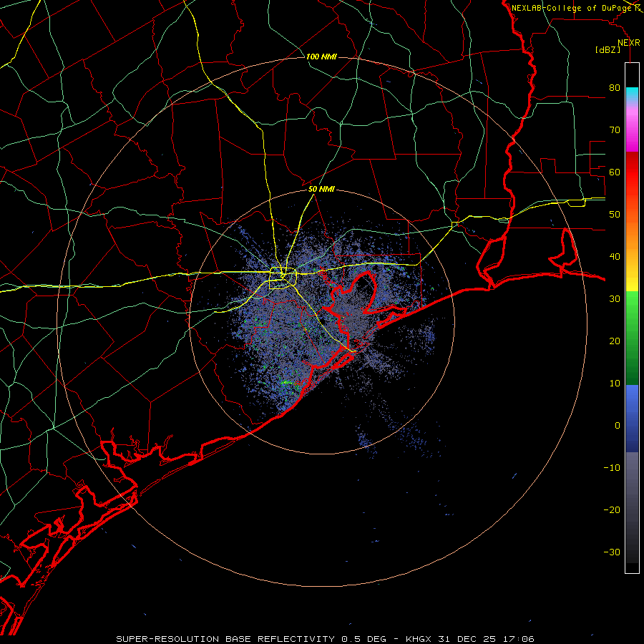The height and width of the screenshot is (644, 644).
Task: Click the 40 dBZ legend value
Action: [x=615, y=257]
